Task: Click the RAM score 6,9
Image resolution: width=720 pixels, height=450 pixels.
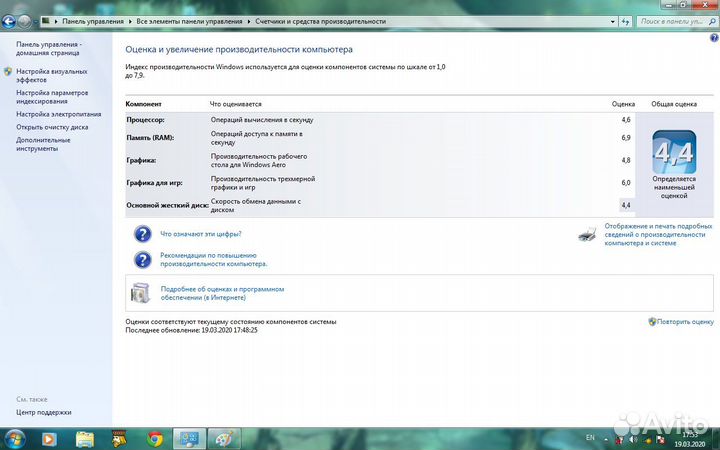Action: [x=626, y=137]
